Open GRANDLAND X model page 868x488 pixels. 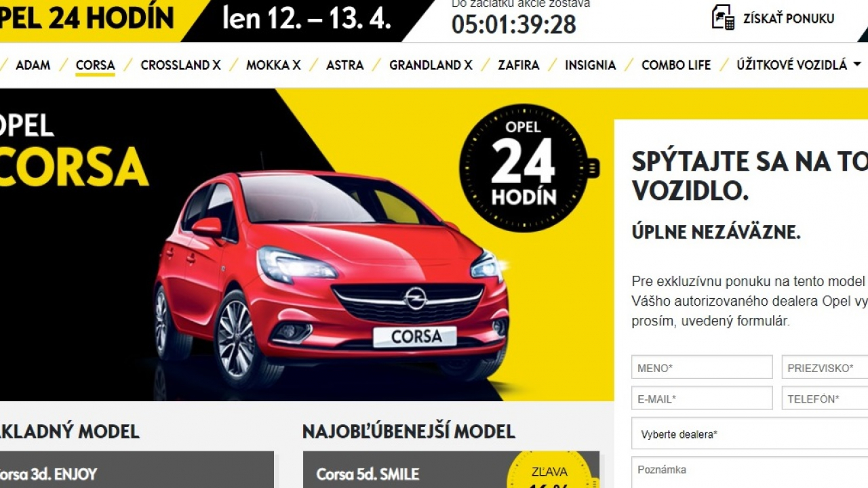click(x=431, y=65)
